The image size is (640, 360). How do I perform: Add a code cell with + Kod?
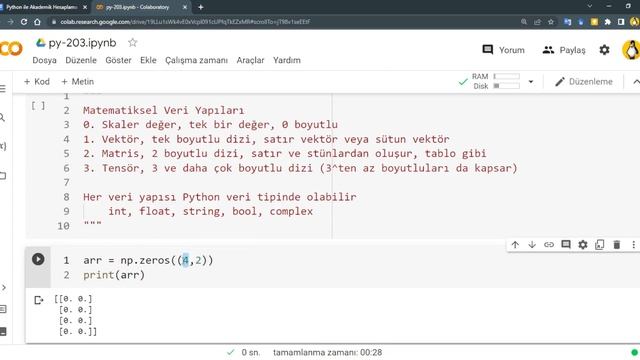(37, 82)
